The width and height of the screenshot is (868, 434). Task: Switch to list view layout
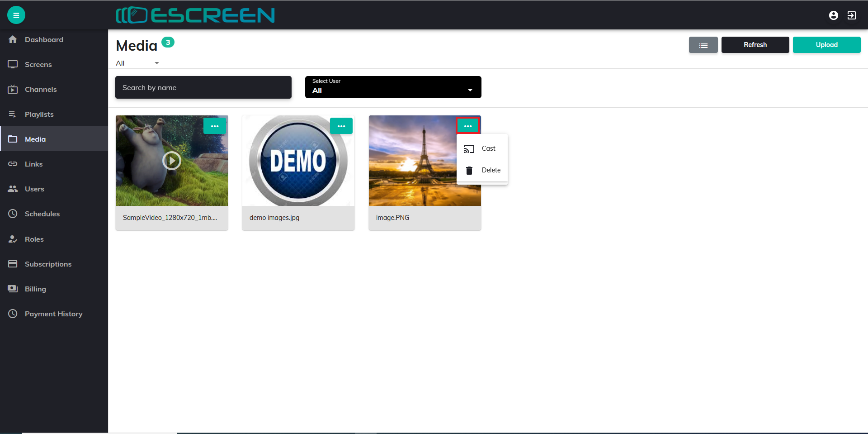point(703,45)
